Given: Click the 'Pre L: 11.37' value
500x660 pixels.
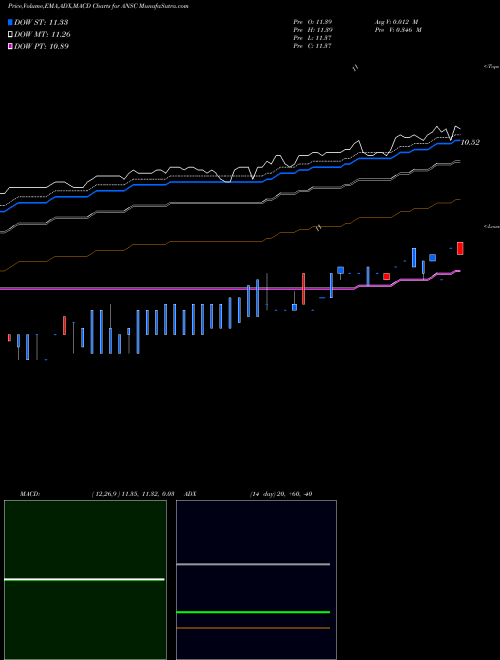Looking at the screenshot, I should tap(313, 38).
